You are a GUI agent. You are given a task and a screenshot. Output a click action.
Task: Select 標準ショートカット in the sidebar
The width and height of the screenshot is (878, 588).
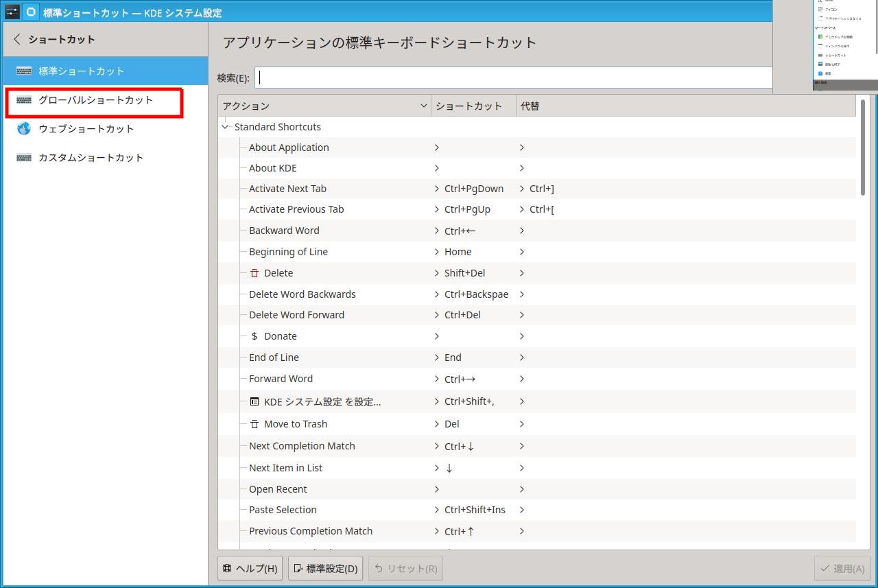click(104, 71)
